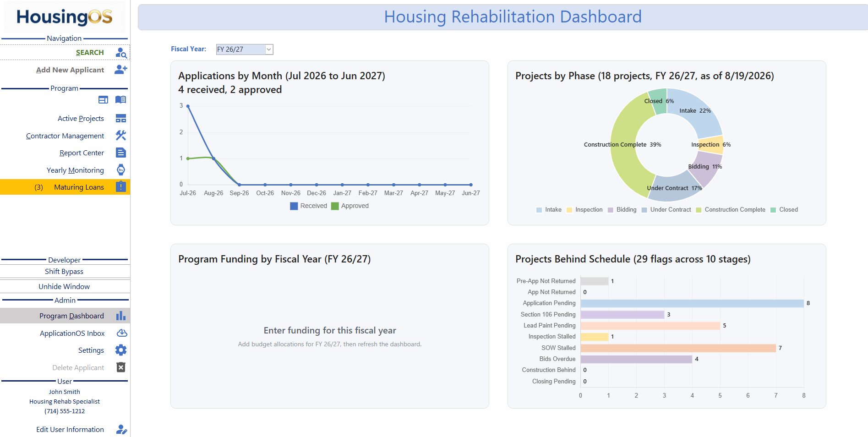868x437 pixels.
Task: Click the Report Center document icon
Action: pos(121,153)
